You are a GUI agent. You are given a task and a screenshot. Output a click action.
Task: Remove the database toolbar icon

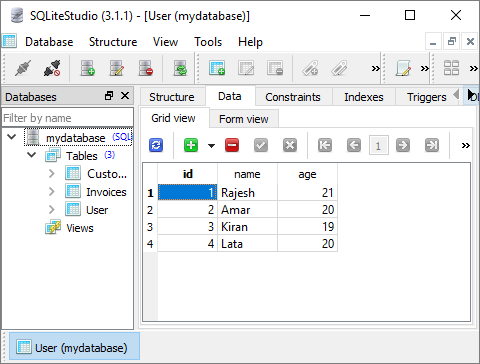[146, 68]
